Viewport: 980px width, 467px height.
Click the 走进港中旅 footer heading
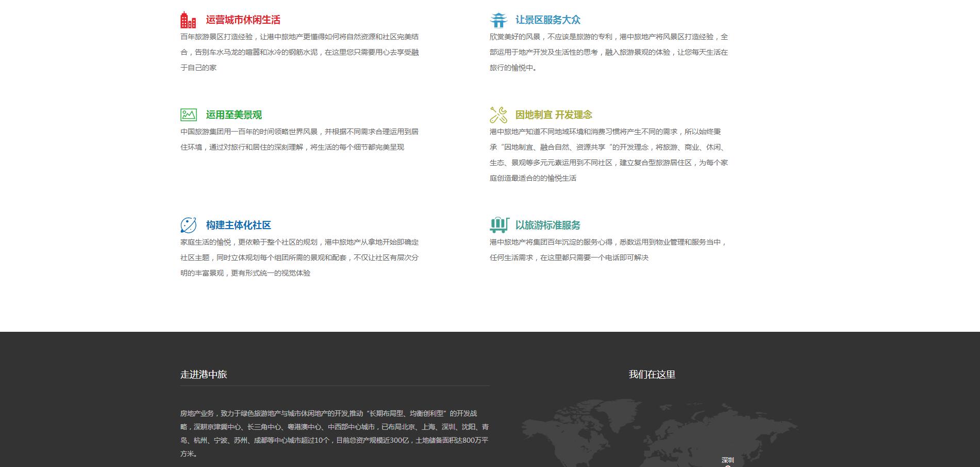pos(204,375)
